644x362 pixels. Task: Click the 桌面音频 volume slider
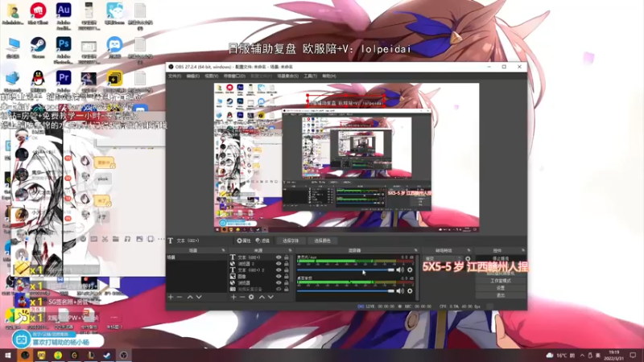coord(345,291)
